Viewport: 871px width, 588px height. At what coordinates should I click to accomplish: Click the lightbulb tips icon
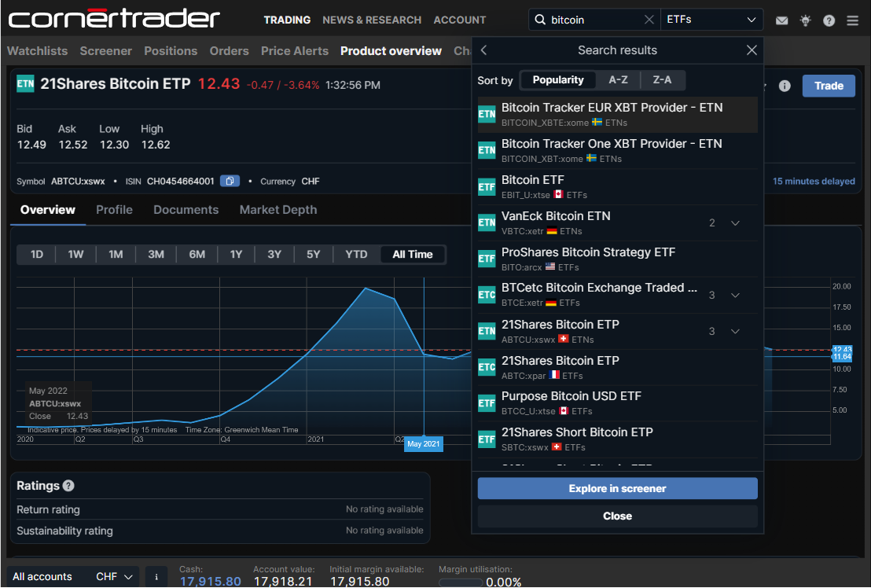(x=805, y=20)
